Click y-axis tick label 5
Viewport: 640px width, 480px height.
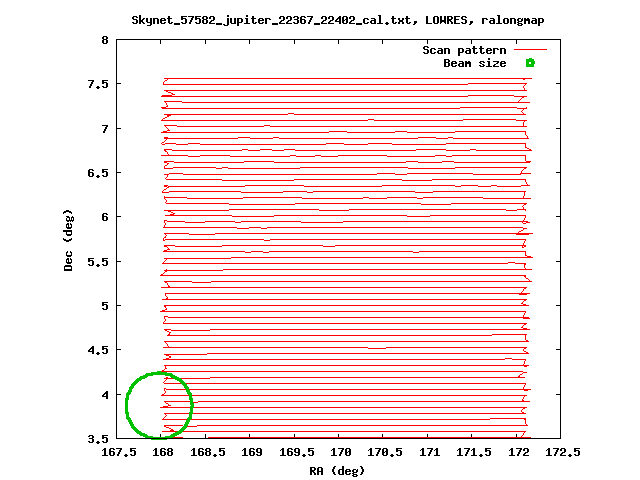pos(105,306)
